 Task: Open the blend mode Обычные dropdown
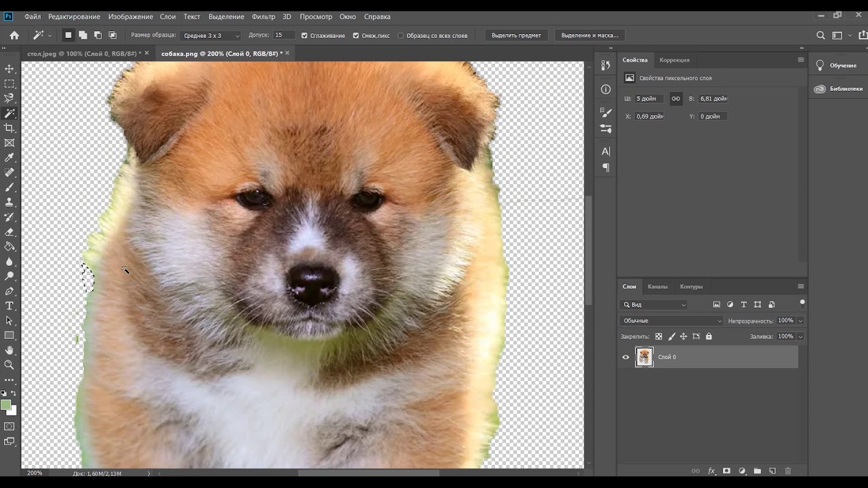(x=671, y=321)
